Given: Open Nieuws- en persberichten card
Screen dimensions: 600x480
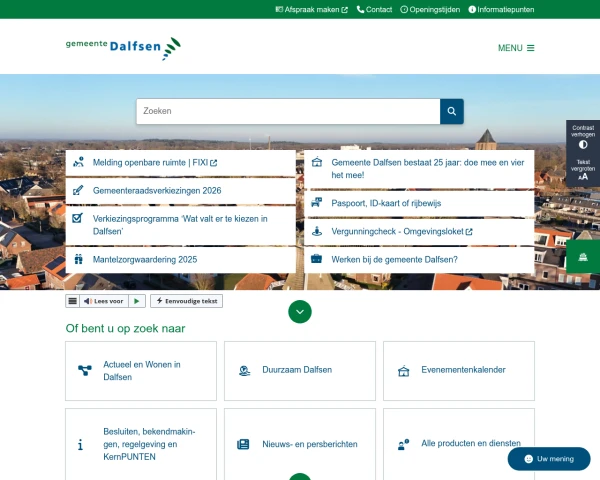Looking at the screenshot, I should 300,444.
